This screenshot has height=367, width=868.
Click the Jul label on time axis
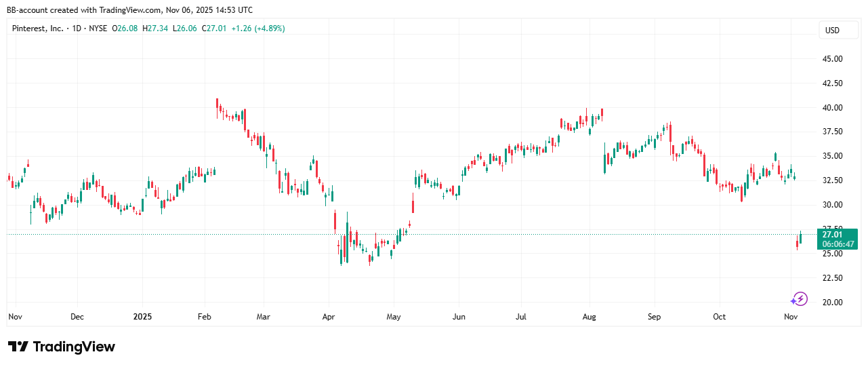(521, 317)
